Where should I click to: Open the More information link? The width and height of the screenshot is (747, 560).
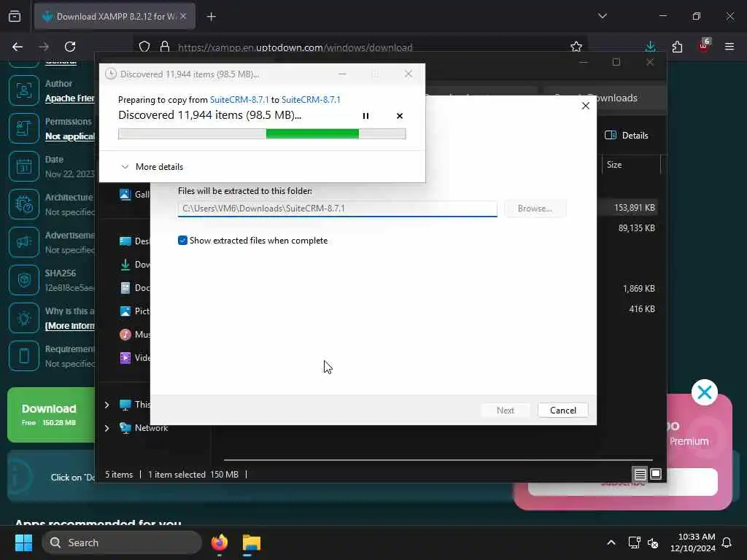click(x=69, y=326)
